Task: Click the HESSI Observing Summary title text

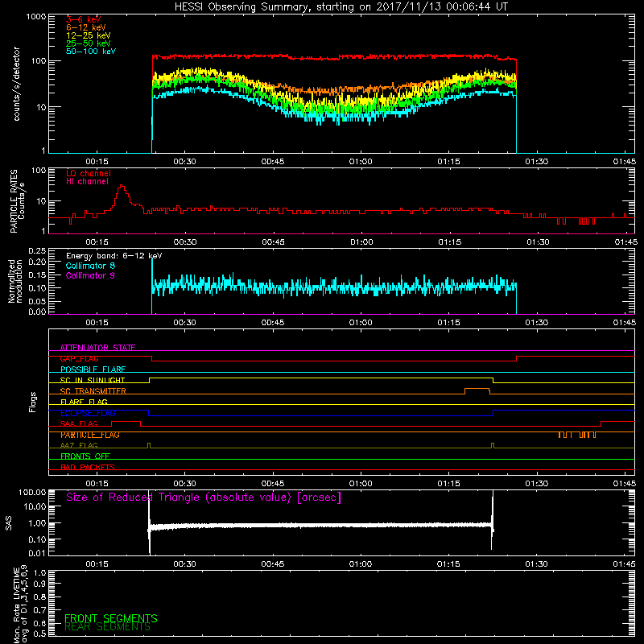Action: pos(341,7)
